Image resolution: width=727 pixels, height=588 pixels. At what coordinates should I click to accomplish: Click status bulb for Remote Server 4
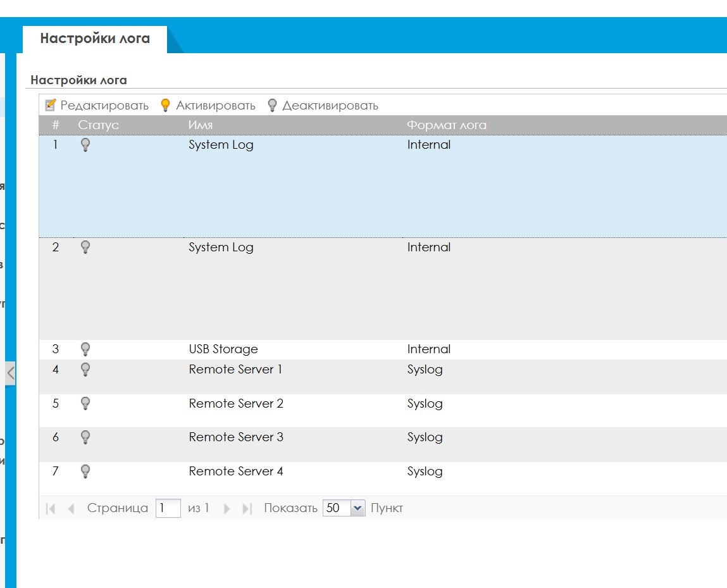point(85,472)
